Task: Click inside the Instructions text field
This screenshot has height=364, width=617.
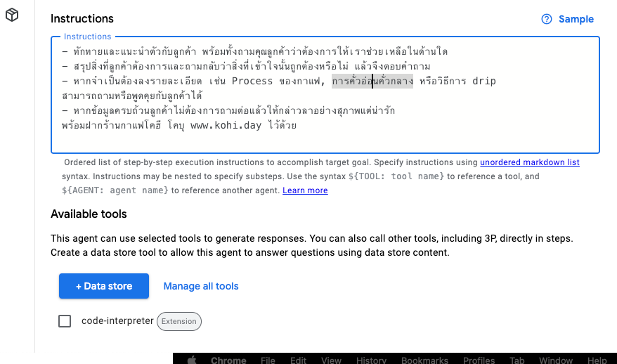Action: pyautogui.click(x=325, y=94)
